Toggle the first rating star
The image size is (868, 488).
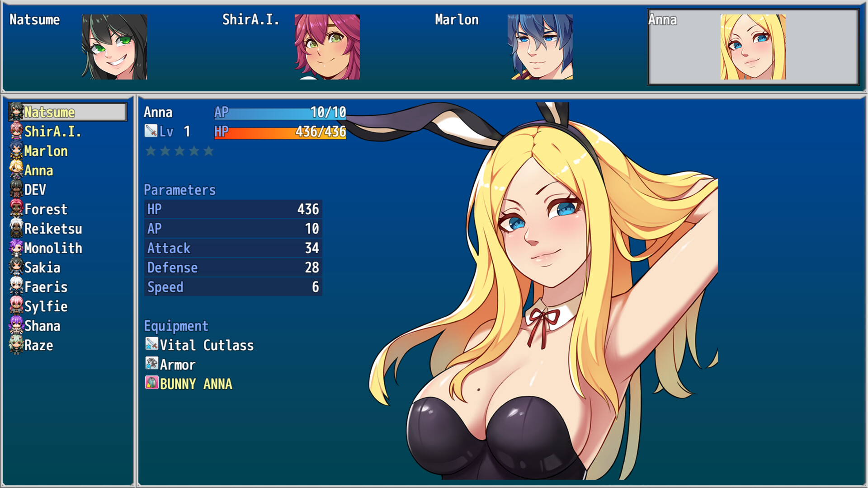tap(150, 151)
